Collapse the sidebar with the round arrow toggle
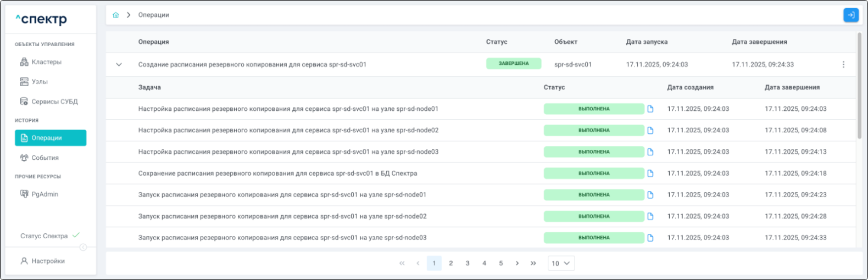 pos(83,247)
